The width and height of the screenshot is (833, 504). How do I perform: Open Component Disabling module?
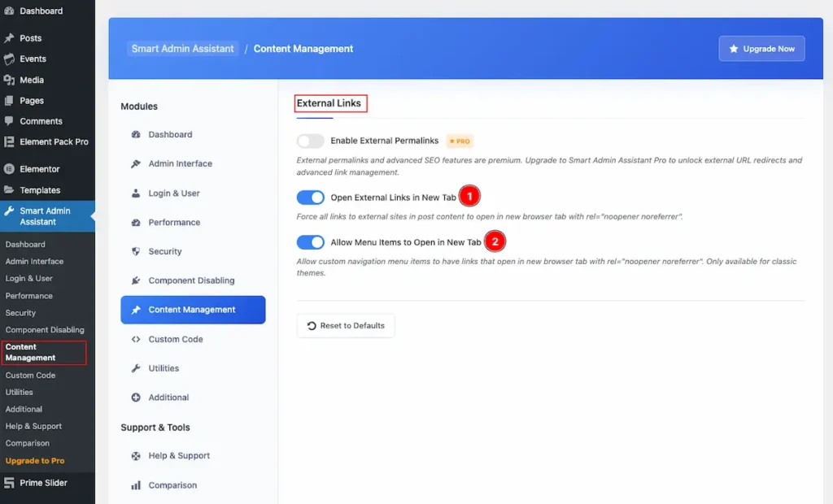(x=193, y=280)
